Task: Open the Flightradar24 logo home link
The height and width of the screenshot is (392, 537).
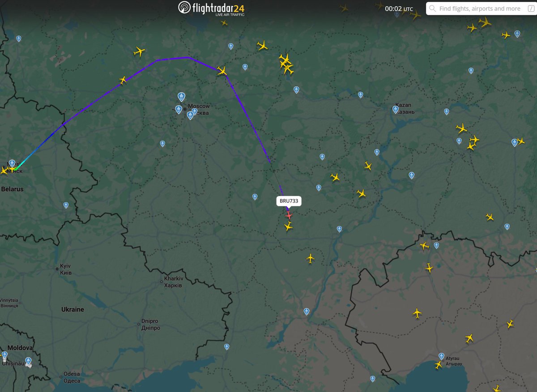Action: pos(211,8)
